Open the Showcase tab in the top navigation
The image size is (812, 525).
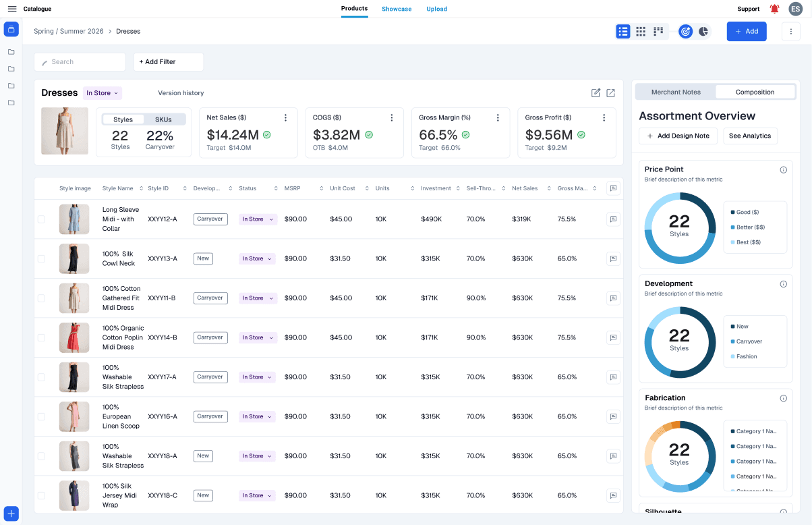click(x=397, y=9)
